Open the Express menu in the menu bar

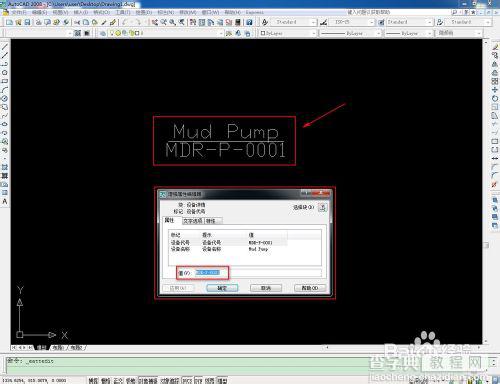(x=255, y=12)
